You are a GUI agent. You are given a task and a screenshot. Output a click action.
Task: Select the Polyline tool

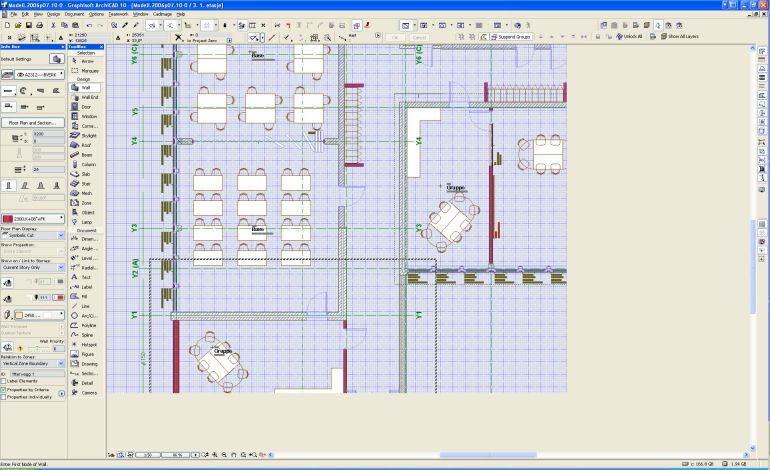(x=86, y=326)
